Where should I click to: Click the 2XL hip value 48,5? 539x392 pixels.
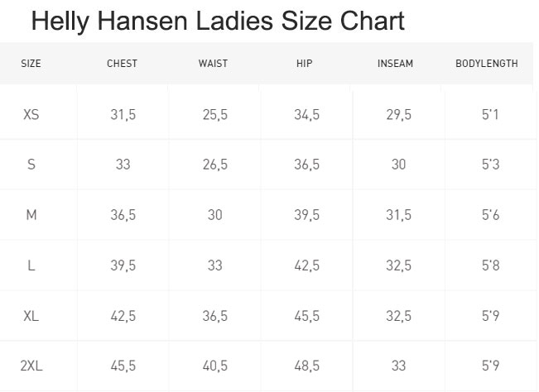tap(306, 366)
